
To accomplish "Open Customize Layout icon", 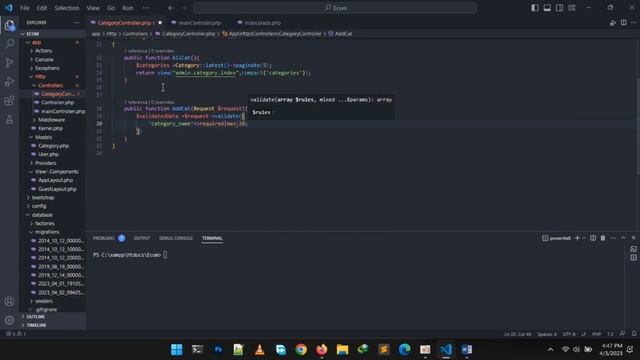I will coord(572,8).
